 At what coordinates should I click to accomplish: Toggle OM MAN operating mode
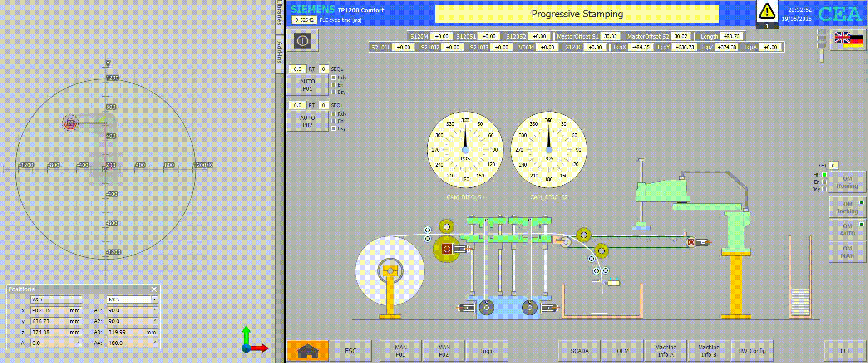847,252
